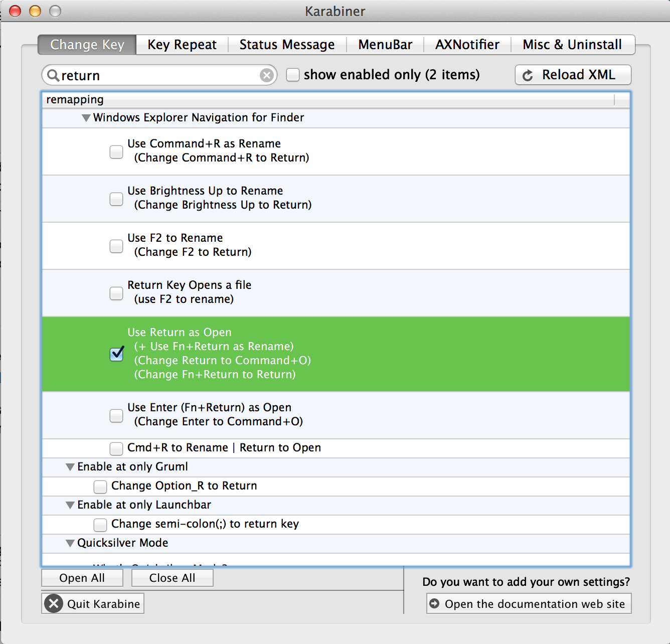
Task: Switch to Misc & Uninstall tab
Action: (x=573, y=45)
